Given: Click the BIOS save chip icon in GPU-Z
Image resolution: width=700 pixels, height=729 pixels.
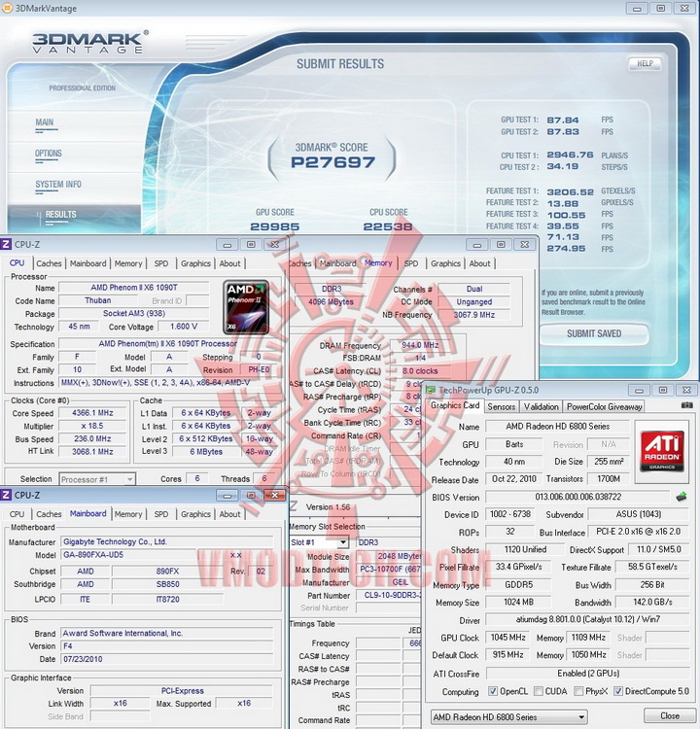Looking at the screenshot, I should [681, 497].
